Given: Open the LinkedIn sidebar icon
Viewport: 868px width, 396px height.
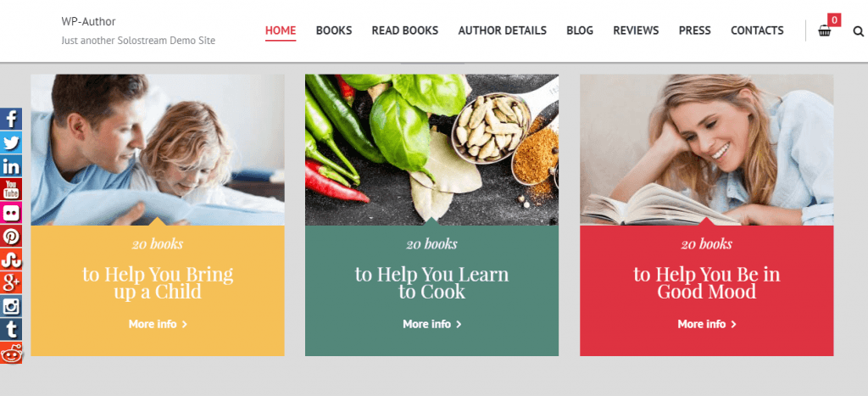Looking at the screenshot, I should point(11,165).
